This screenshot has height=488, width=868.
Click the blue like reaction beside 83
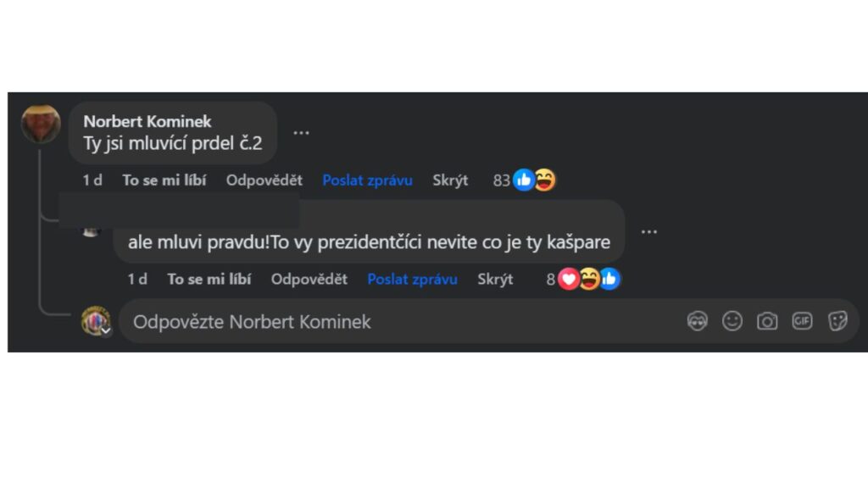coord(524,180)
